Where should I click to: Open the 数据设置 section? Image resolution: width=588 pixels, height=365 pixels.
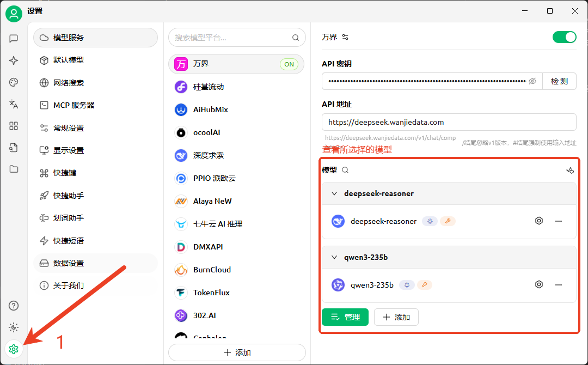96,263
